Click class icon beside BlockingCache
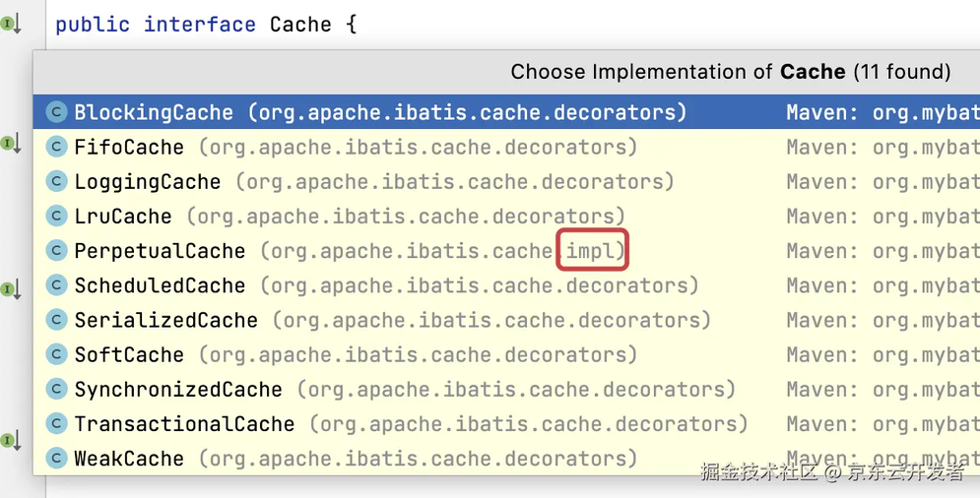Image resolution: width=980 pixels, height=498 pixels. pyautogui.click(x=56, y=112)
